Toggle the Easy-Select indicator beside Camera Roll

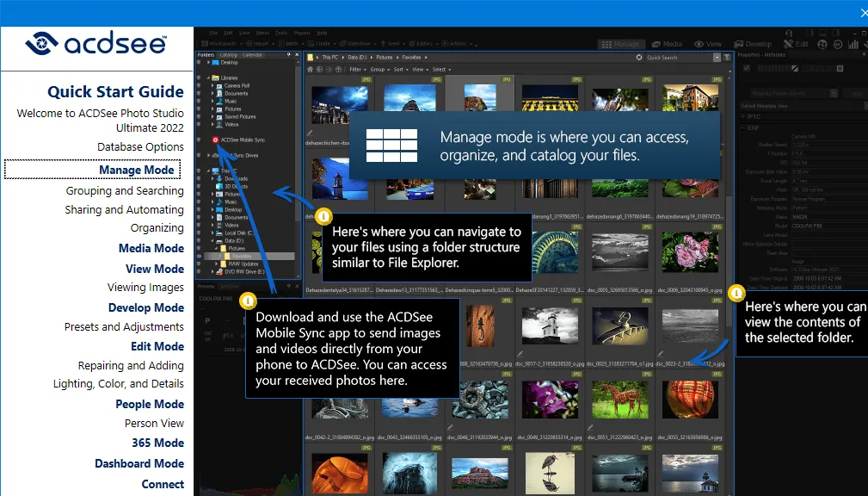(x=199, y=86)
